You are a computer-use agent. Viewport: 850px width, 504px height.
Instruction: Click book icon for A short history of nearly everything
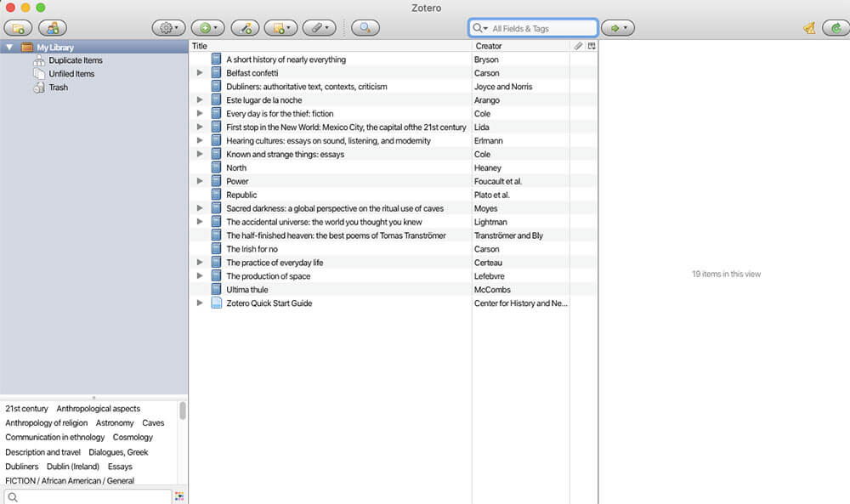pyautogui.click(x=216, y=59)
